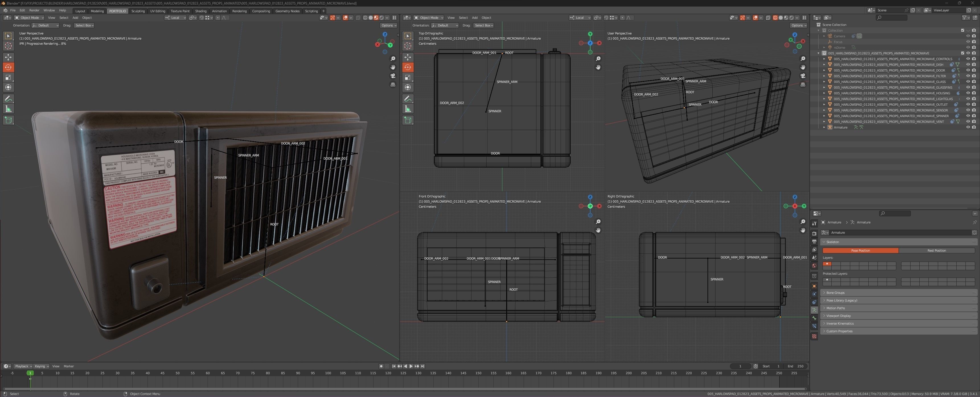Switch to the Geometry Nodes workspace tab
This screenshot has width=980, height=397.
click(x=287, y=11)
